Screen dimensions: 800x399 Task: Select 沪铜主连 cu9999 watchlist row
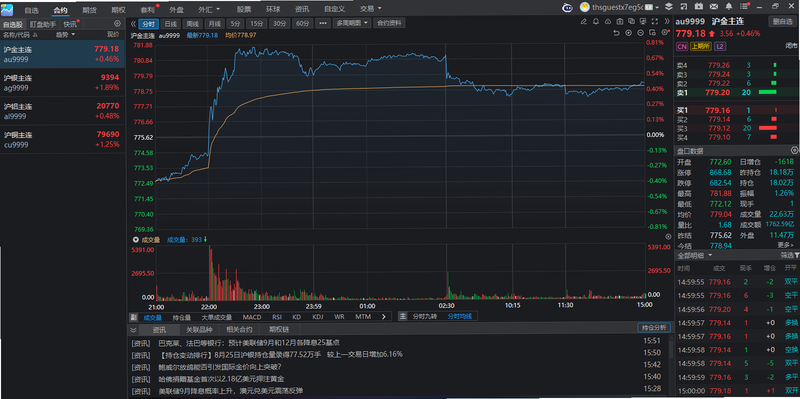[x=62, y=140]
